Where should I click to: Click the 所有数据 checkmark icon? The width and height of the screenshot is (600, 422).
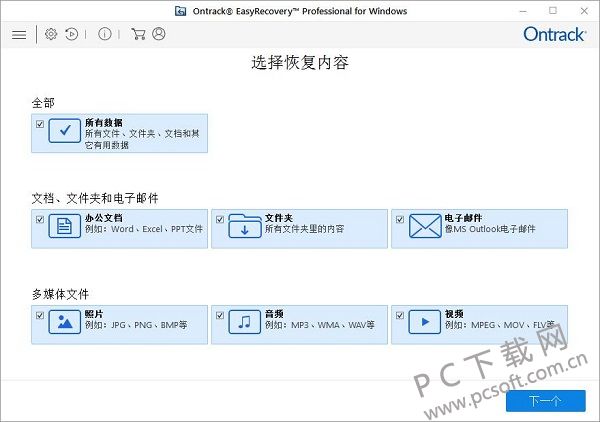point(65,130)
